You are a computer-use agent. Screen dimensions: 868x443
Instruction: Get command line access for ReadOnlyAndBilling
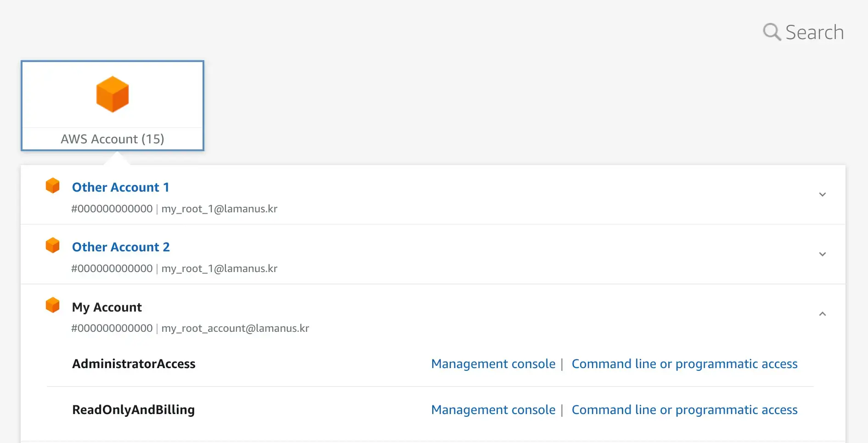pos(684,410)
